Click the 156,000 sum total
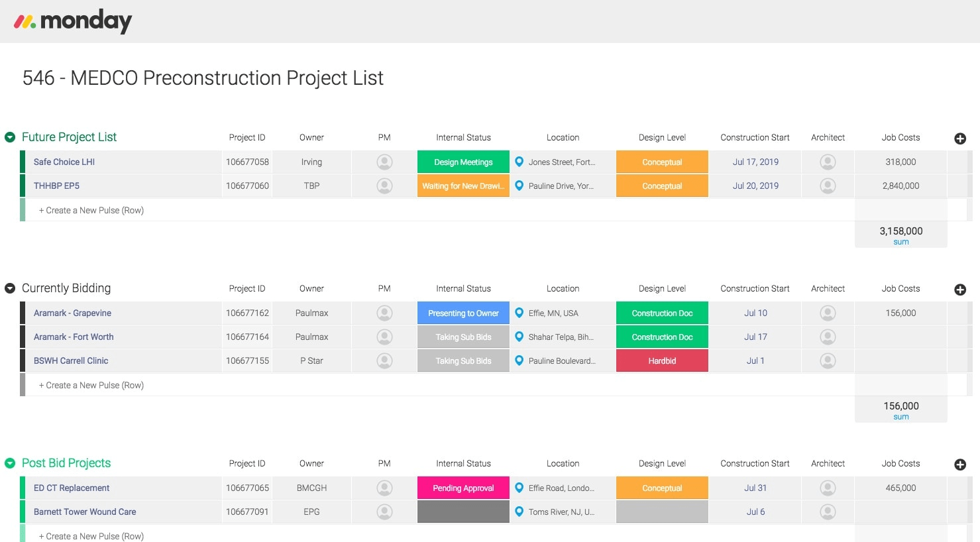The width and height of the screenshot is (980, 542). 901,406
